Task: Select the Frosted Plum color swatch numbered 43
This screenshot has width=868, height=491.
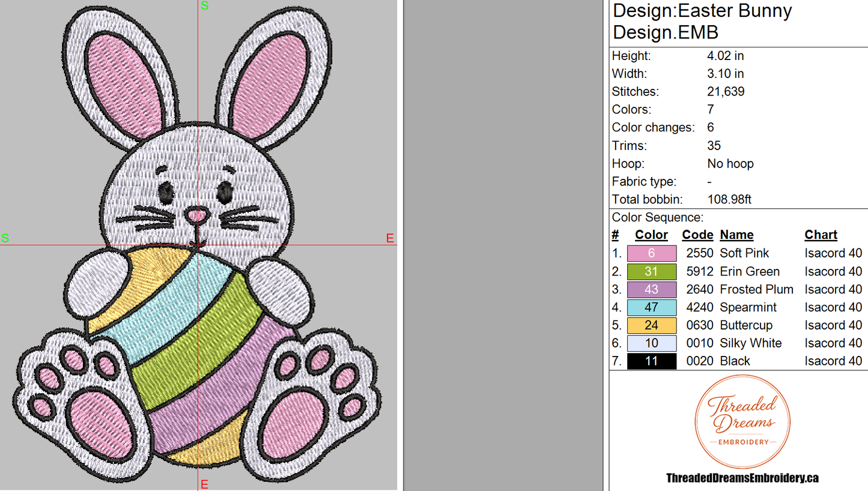Action: (652, 289)
